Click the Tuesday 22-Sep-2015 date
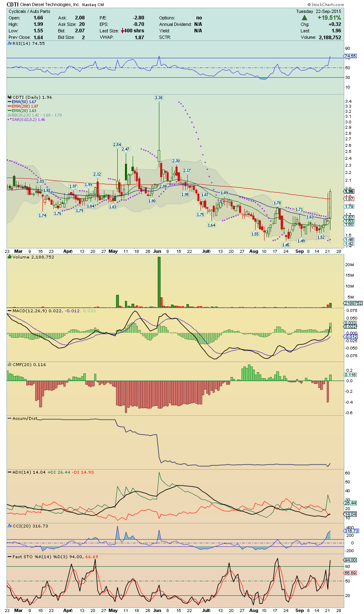The image size is (364, 614). (x=318, y=11)
